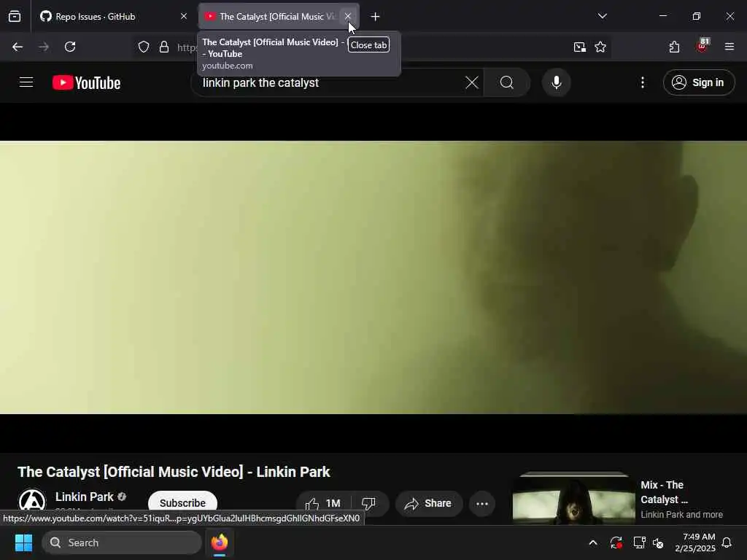Open the notifications bell icon
Viewport: 747px width, 560px height.
pyautogui.click(x=727, y=542)
